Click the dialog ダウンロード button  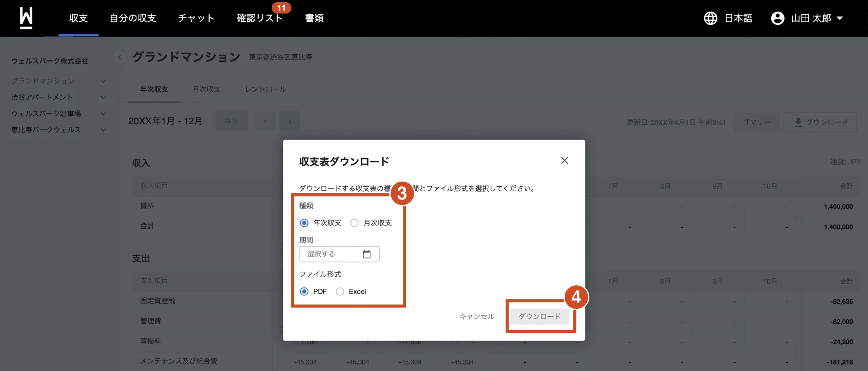tap(539, 317)
